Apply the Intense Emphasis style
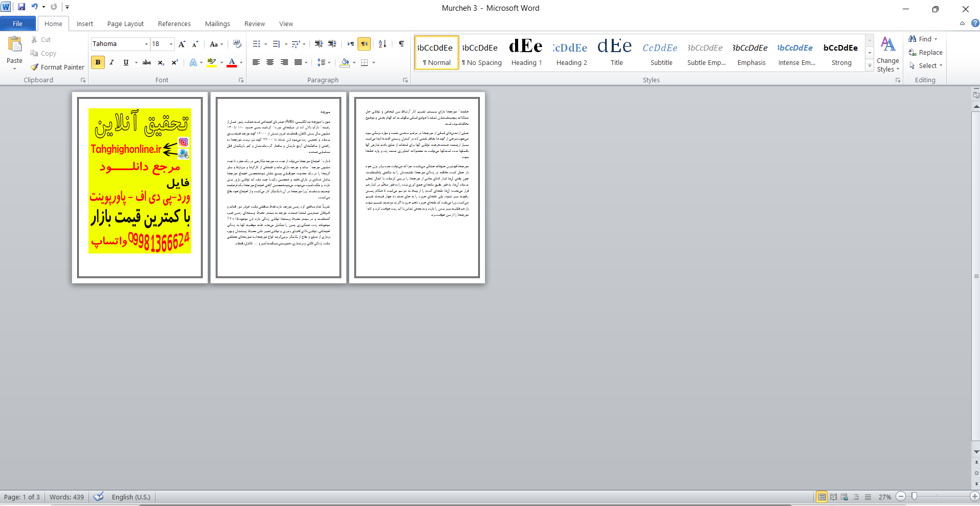This screenshot has height=506, width=980. (796, 53)
